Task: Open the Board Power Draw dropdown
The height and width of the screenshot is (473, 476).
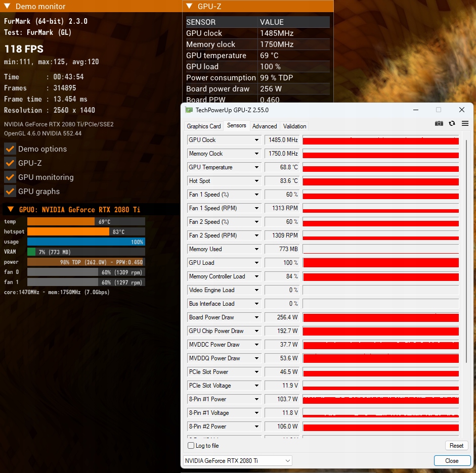Action: pyautogui.click(x=256, y=317)
